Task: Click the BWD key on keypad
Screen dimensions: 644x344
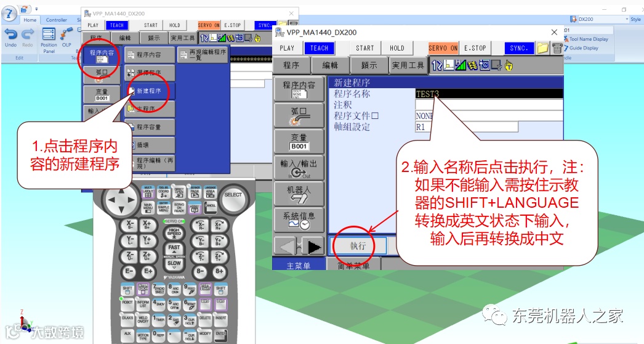Action: pos(205,304)
